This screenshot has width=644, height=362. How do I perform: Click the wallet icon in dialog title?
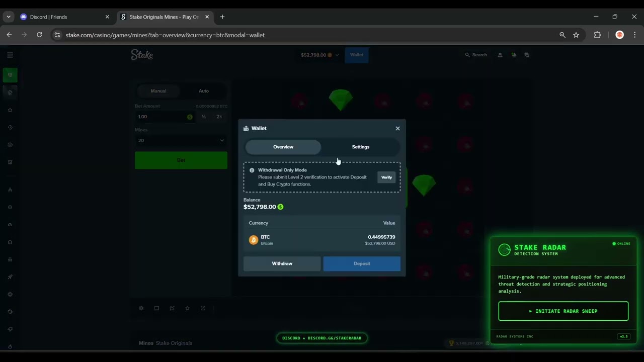tap(246, 128)
